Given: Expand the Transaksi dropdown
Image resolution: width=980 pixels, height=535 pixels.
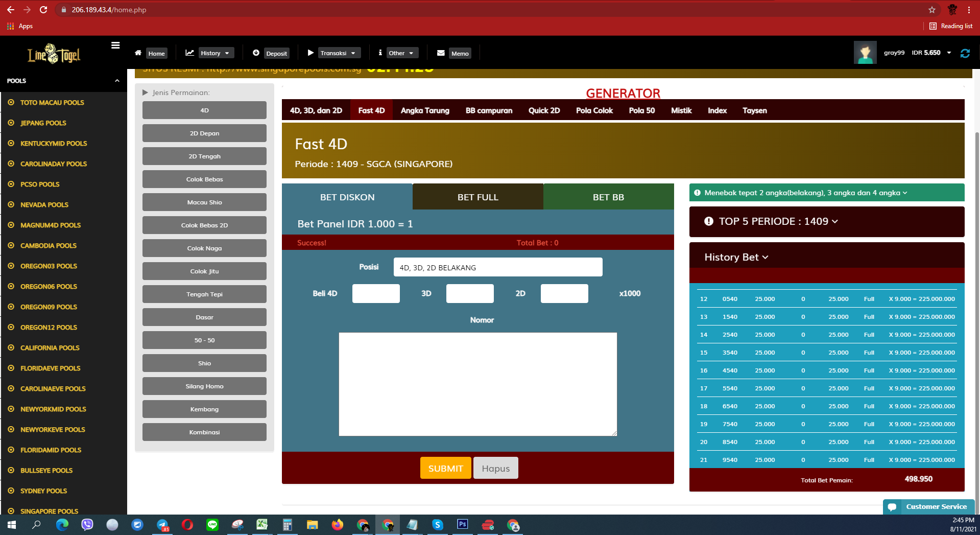Looking at the screenshot, I should point(338,53).
